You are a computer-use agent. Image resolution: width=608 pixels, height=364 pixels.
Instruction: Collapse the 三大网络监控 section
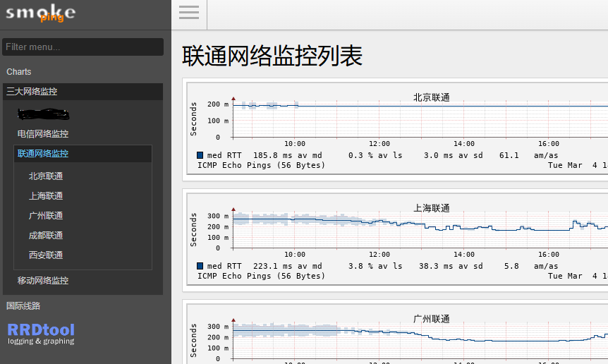coord(32,92)
